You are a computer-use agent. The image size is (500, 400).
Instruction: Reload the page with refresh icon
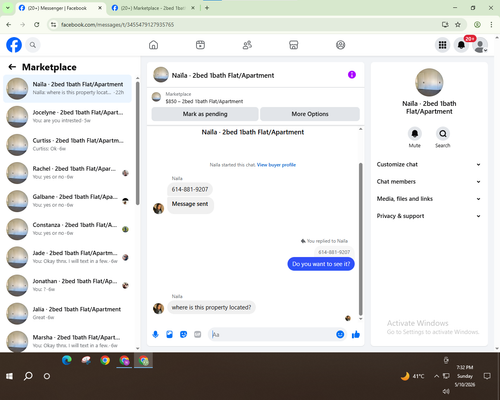click(x=37, y=24)
